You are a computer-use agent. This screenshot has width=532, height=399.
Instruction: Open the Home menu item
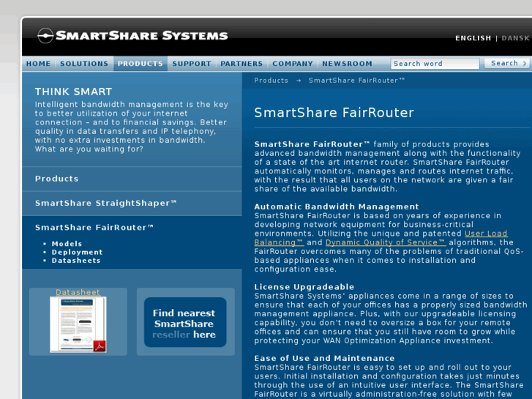pos(38,64)
